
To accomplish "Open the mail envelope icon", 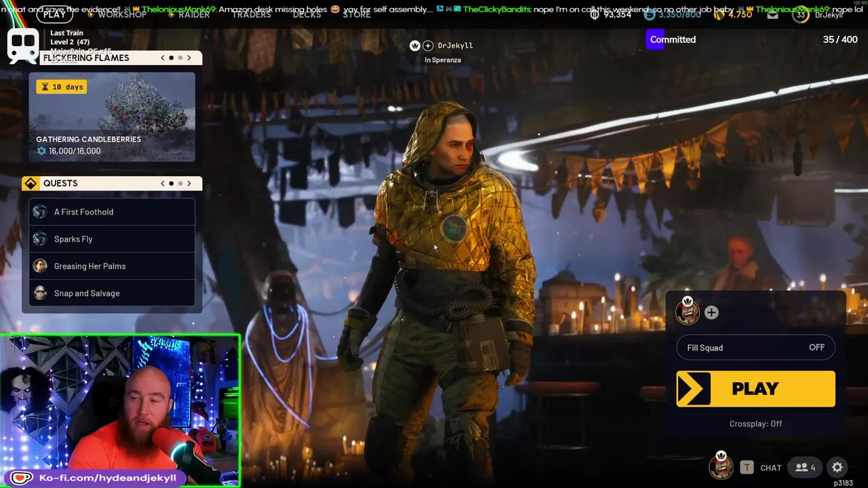I will coord(772,14).
